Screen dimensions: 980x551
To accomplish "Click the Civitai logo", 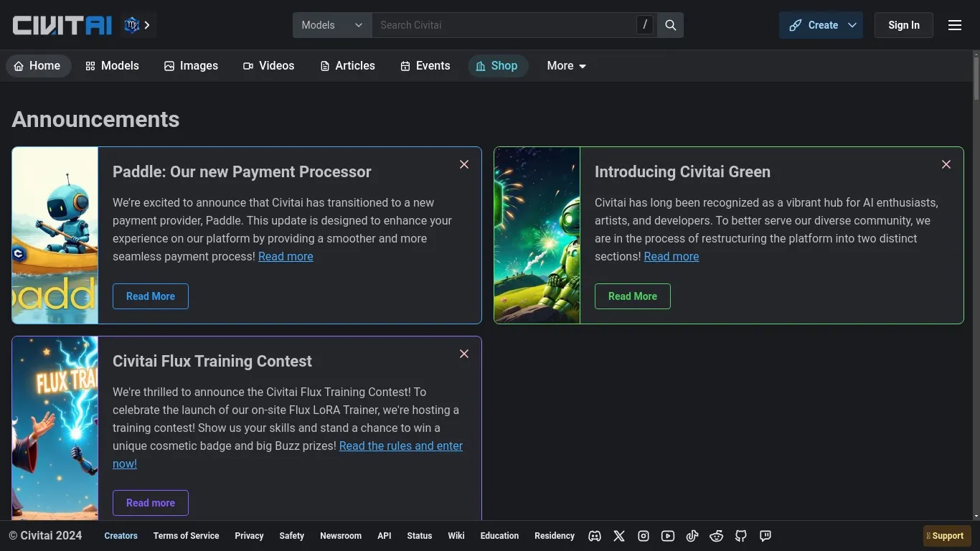I will [61, 24].
